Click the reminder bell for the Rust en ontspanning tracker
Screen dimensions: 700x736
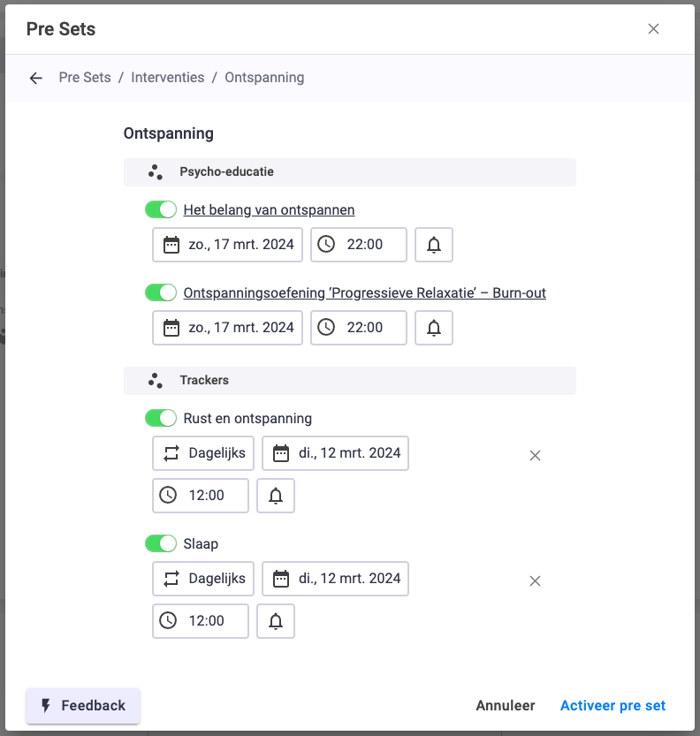click(276, 496)
